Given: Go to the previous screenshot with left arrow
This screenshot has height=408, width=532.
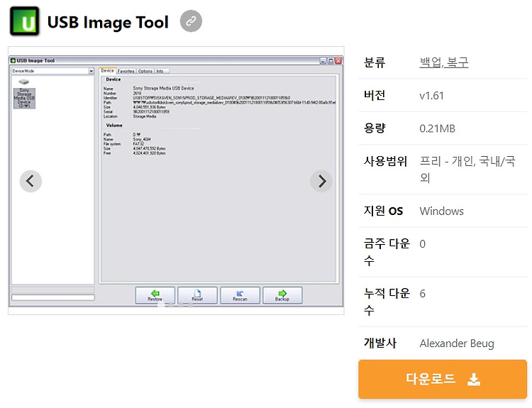Looking at the screenshot, I should tap(31, 181).
